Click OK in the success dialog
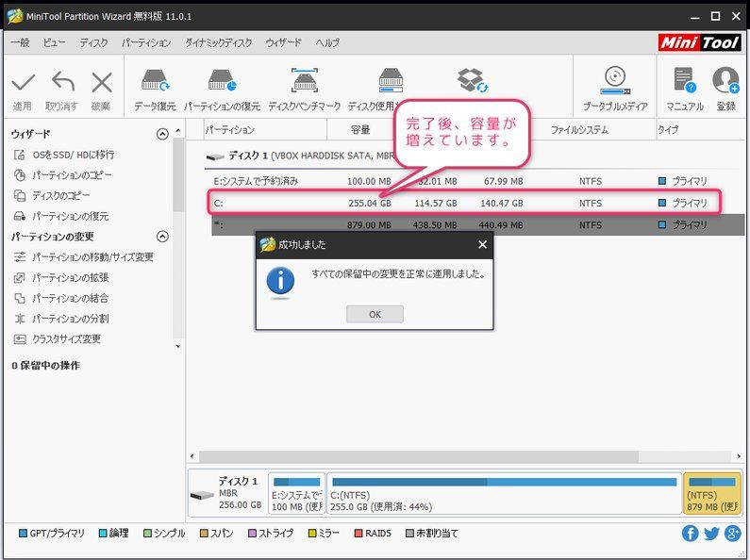 pos(375,314)
